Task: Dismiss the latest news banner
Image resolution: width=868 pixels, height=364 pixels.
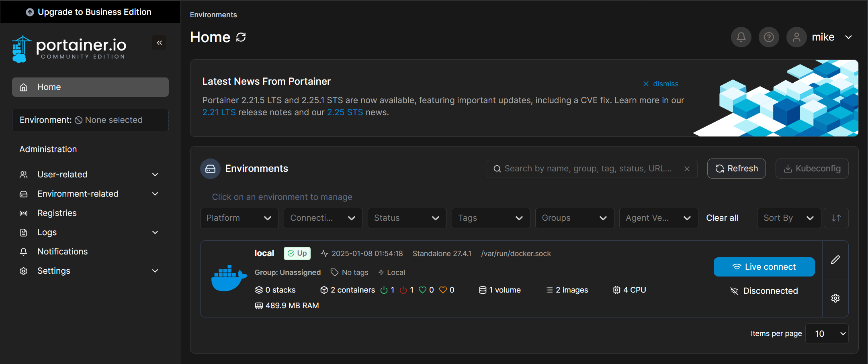Action: tap(661, 84)
